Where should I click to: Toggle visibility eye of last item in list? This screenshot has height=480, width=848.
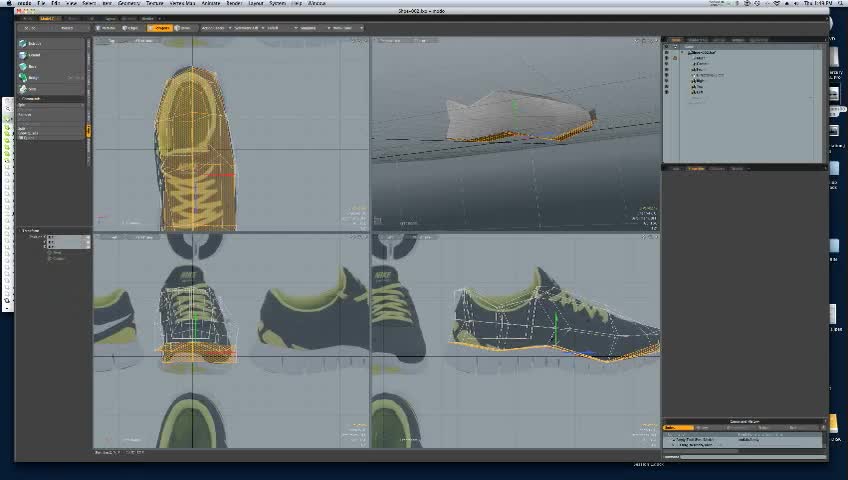pyautogui.click(x=667, y=92)
